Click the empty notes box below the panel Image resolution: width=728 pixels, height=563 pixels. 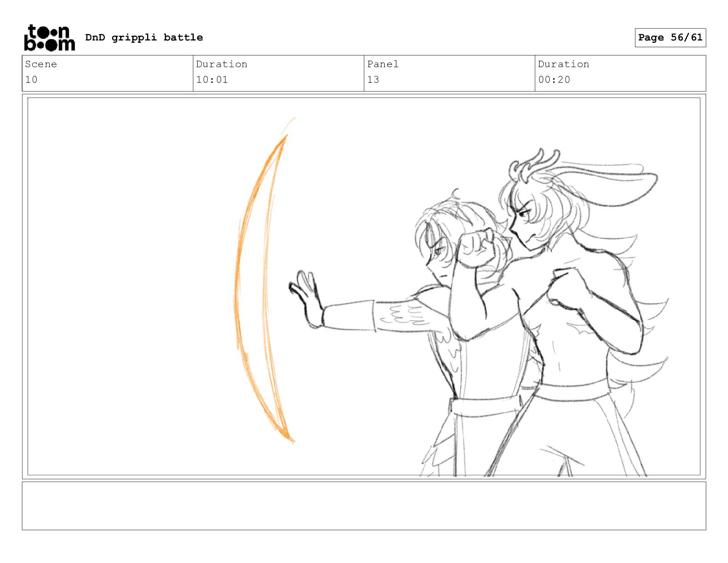364,506
